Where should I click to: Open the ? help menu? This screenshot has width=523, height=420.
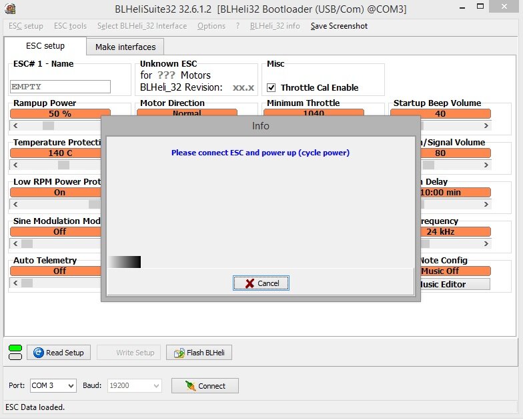point(237,26)
